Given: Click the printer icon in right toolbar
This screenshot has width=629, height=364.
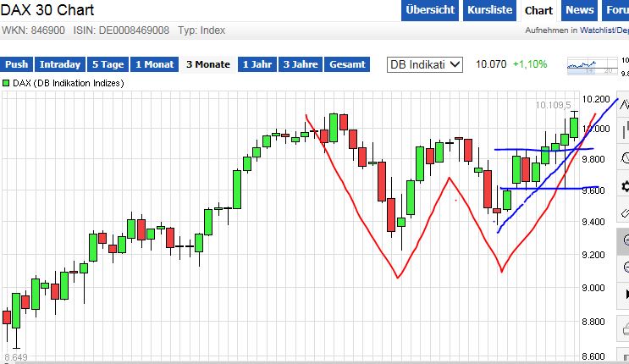Looking at the screenshot, I should tap(625, 330).
